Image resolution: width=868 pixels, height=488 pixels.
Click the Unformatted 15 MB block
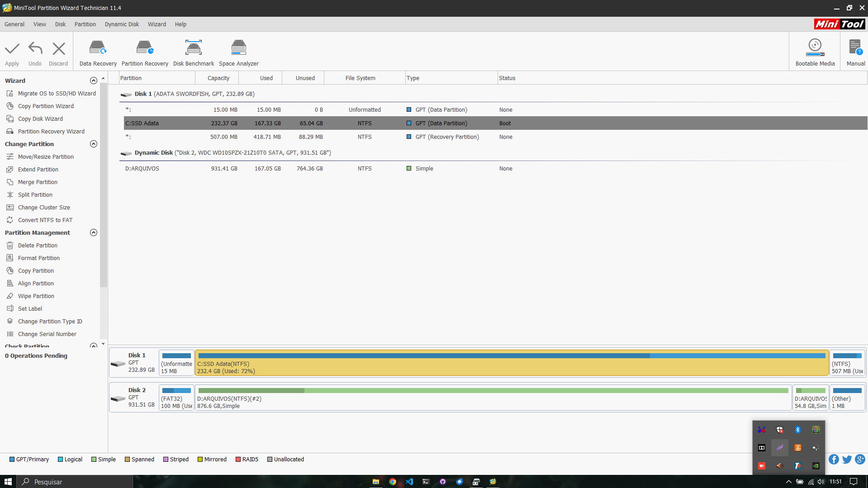(176, 363)
